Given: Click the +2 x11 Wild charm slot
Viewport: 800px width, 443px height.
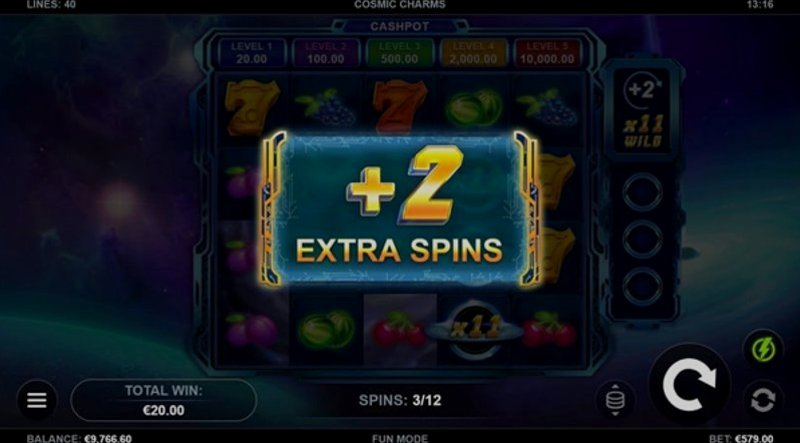Looking at the screenshot, I should tap(643, 111).
